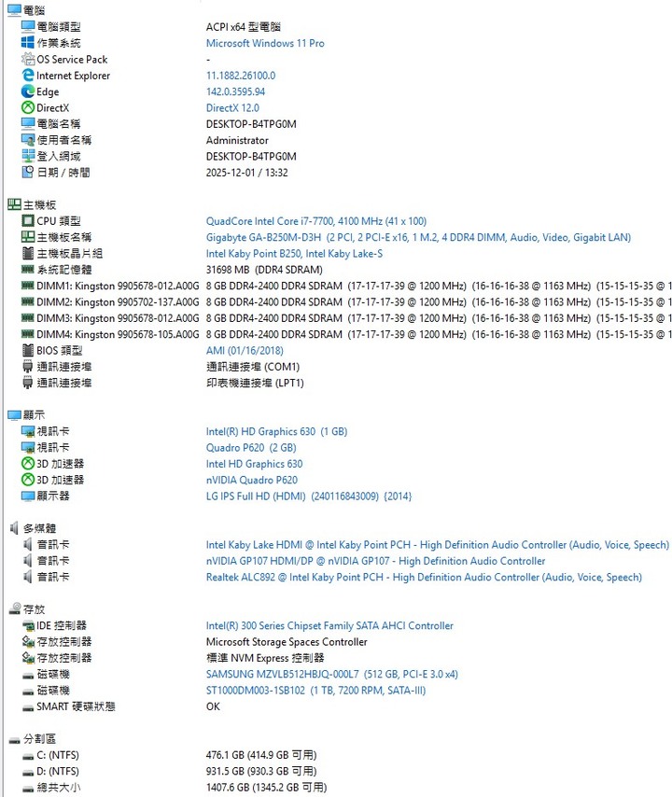Click the BIOS type icon

[x=28, y=350]
